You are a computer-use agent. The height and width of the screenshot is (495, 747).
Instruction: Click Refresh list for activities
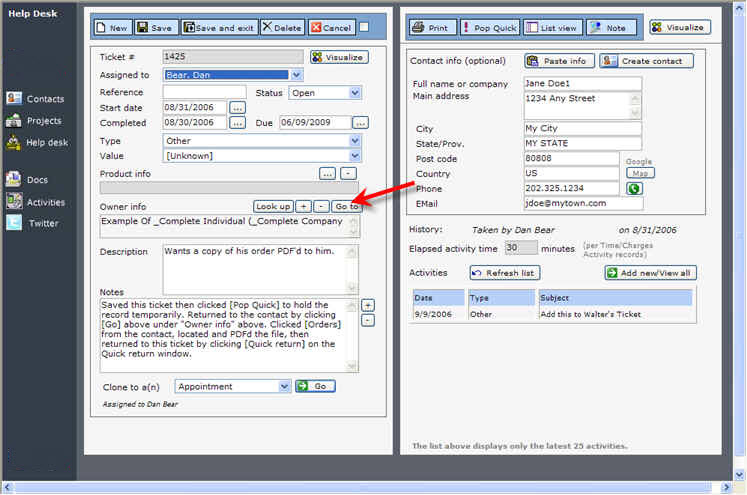point(505,273)
